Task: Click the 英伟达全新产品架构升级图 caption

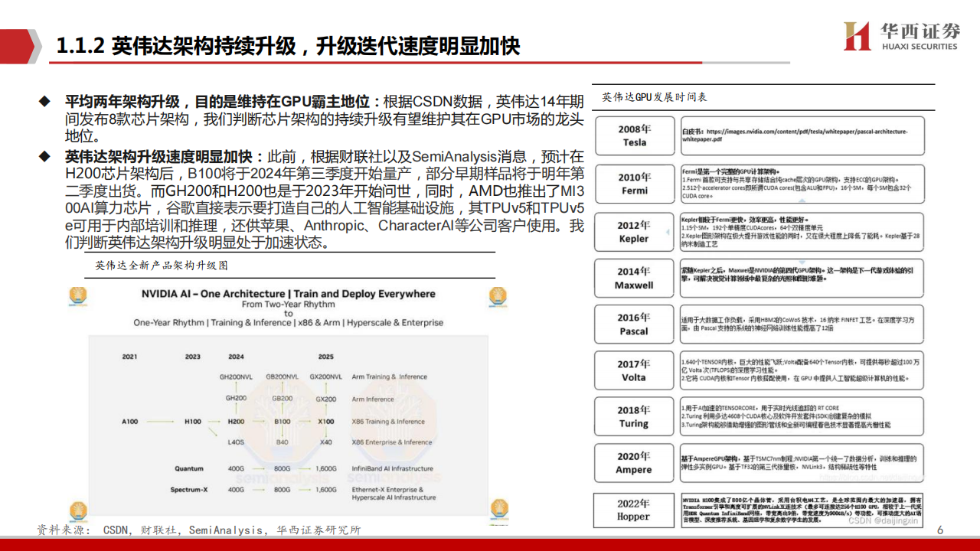Action: click(x=162, y=266)
